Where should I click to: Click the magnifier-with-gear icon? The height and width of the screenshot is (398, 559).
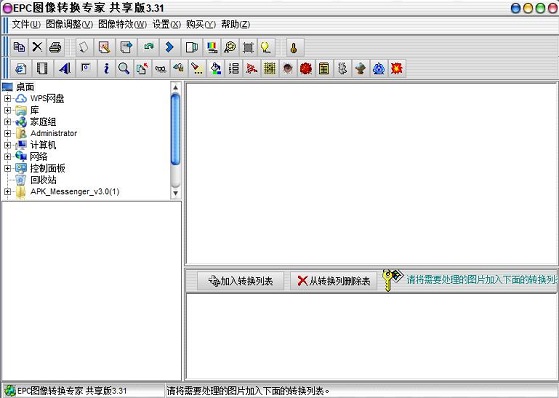coord(230,47)
